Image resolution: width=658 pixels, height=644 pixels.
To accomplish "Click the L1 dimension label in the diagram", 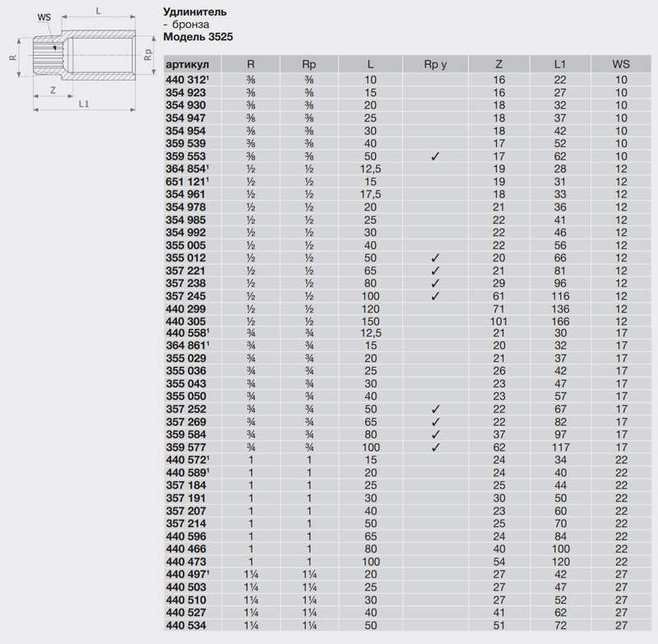I will point(83,104).
